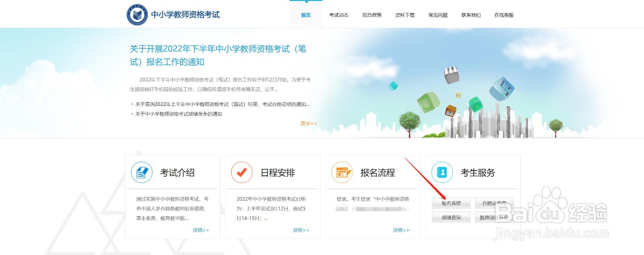Open the 成绩发布的通知 link
The image size is (644, 255).
coord(179,114)
